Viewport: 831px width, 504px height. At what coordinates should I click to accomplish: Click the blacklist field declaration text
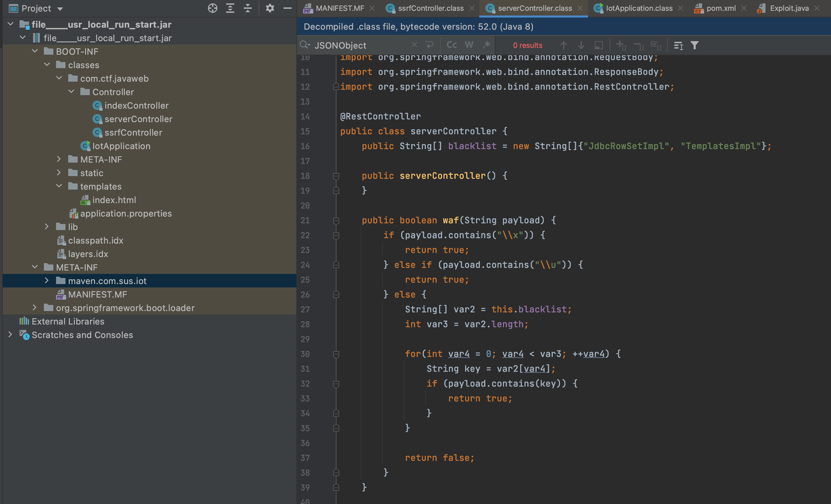coord(472,146)
